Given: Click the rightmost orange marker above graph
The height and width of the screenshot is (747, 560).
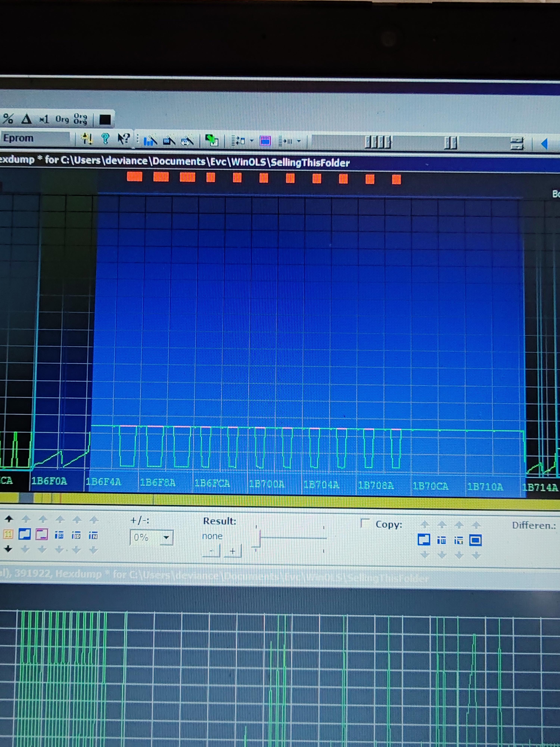Looking at the screenshot, I should [x=397, y=179].
